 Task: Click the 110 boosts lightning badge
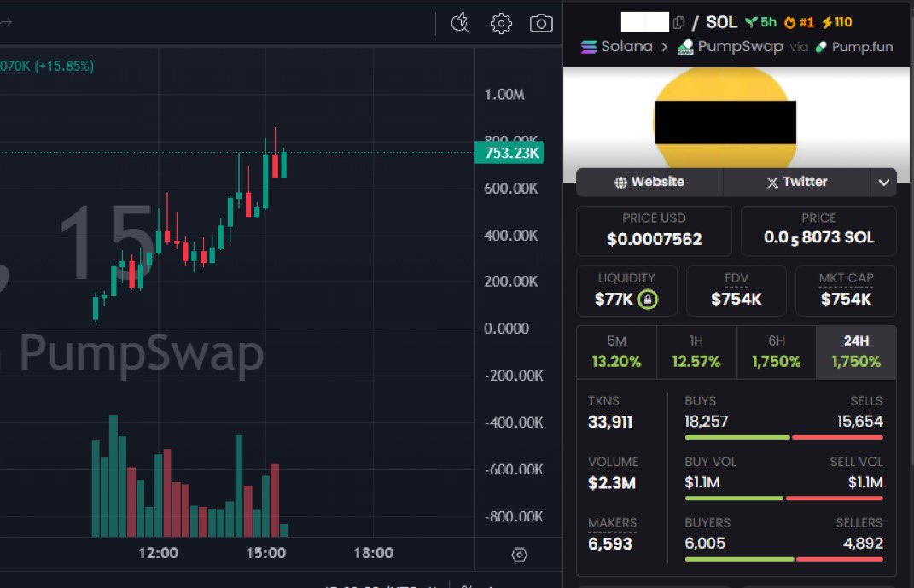(x=837, y=22)
